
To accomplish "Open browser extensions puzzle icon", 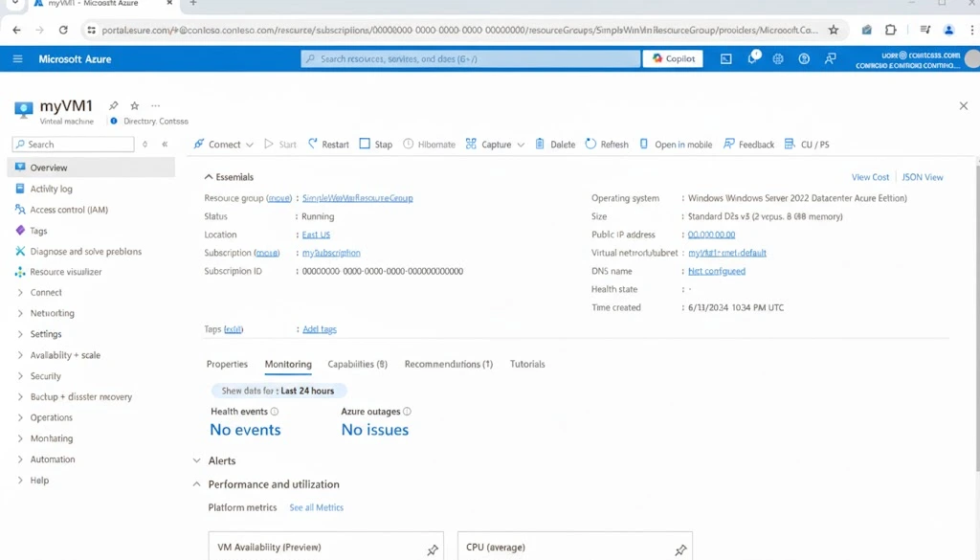I will (891, 30).
